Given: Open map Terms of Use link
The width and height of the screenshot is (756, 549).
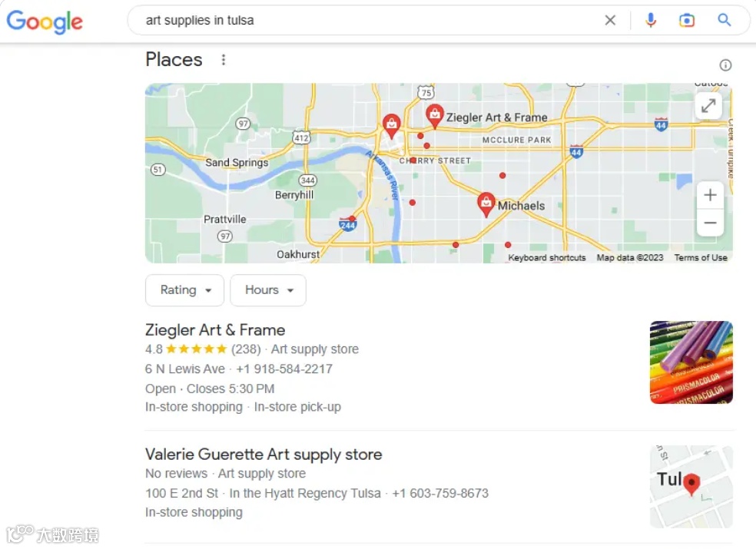Looking at the screenshot, I should click(x=701, y=258).
